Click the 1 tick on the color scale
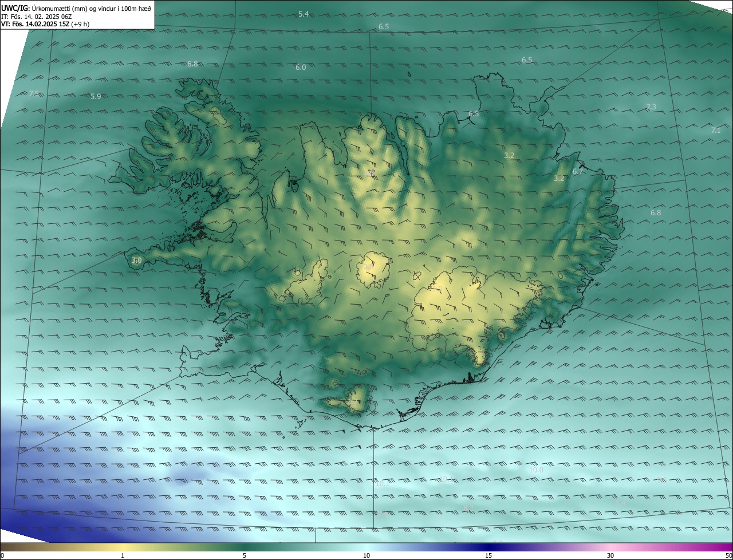Image resolution: width=733 pixels, height=560 pixels. 123,555
